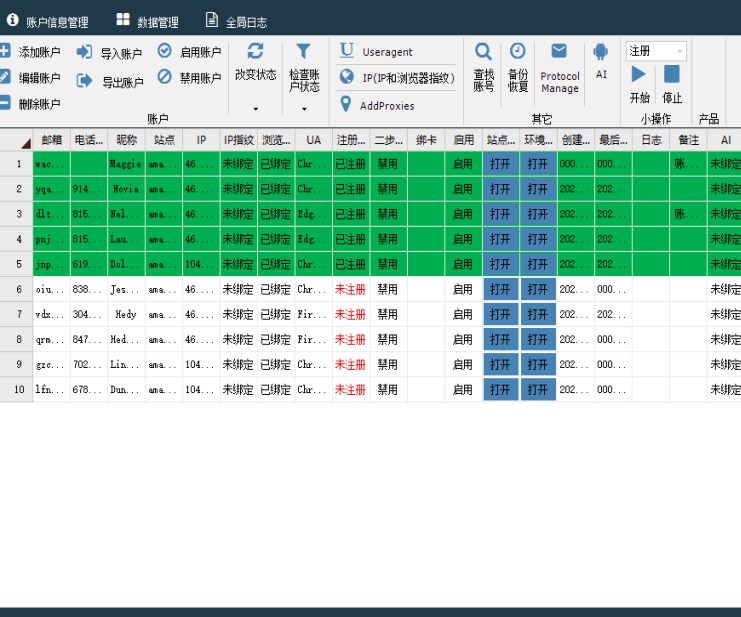Click phone cell starting with 678
Screen dimensions: 741x617
[x=88, y=389]
